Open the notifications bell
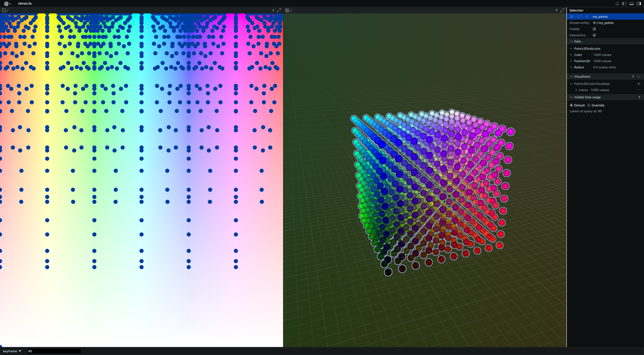 (x=617, y=3)
